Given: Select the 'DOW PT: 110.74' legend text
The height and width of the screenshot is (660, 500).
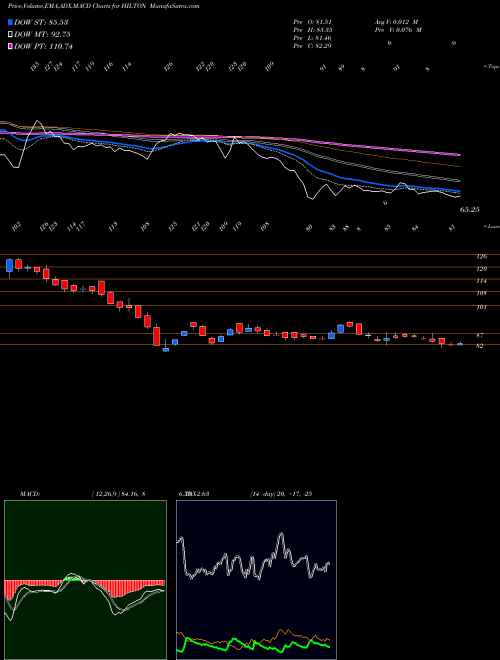Looking at the screenshot, I should click(43, 46).
